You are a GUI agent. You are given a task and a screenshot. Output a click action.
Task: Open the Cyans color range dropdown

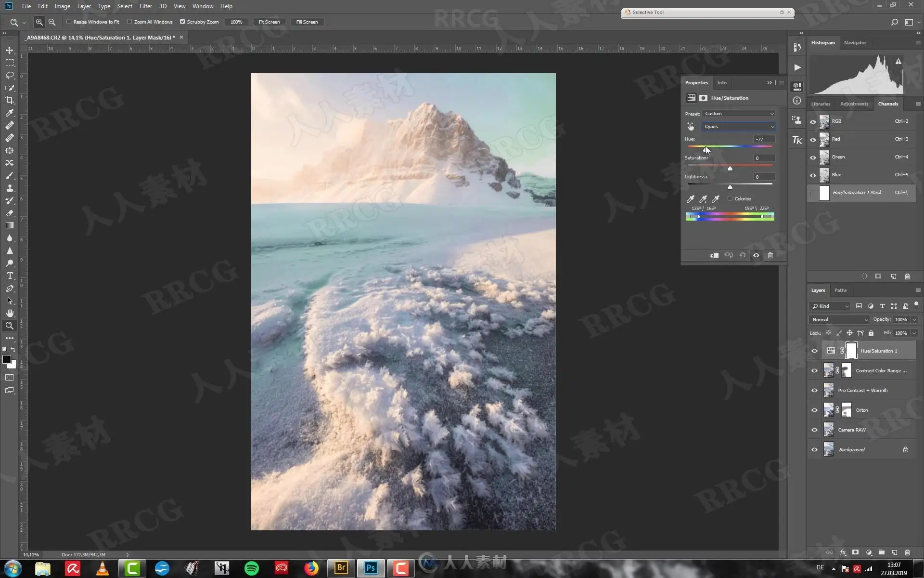click(739, 127)
